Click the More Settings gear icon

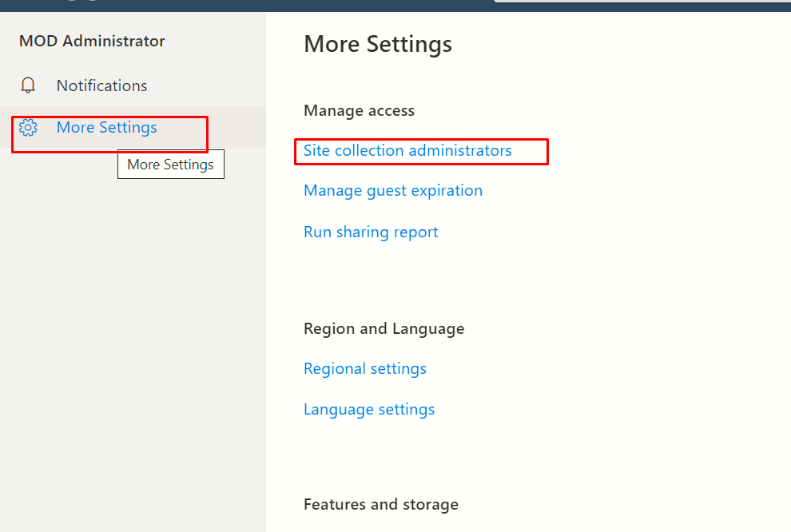[x=28, y=128]
